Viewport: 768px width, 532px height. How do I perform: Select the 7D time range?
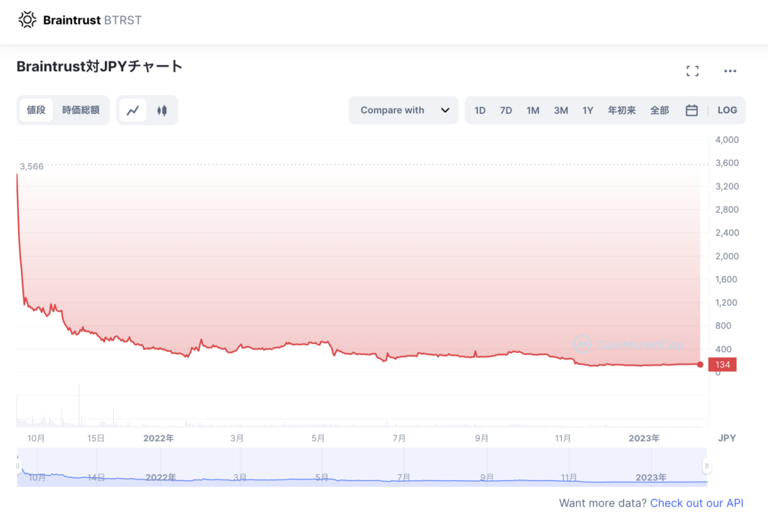[506, 110]
